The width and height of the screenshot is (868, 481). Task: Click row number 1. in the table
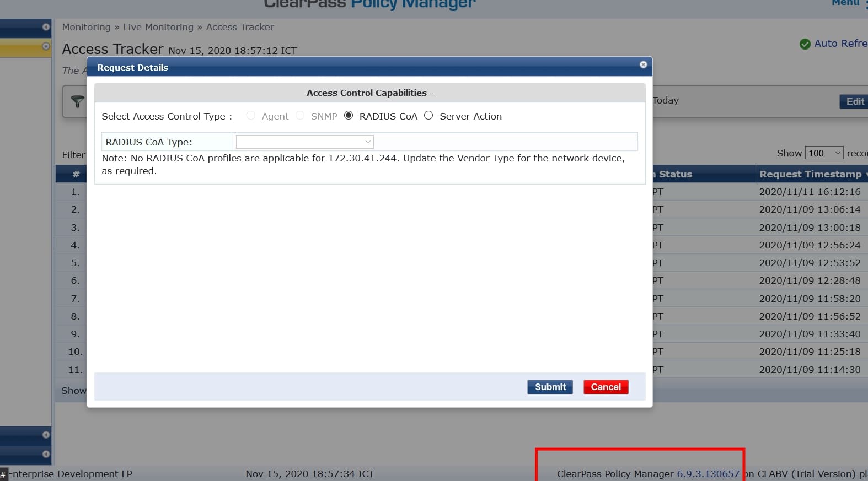point(76,192)
